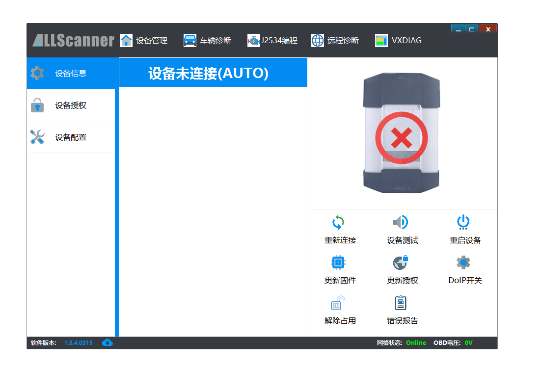The width and height of the screenshot is (542, 392).
Task: Click the 设备授权 padlock icon
Action: click(37, 105)
